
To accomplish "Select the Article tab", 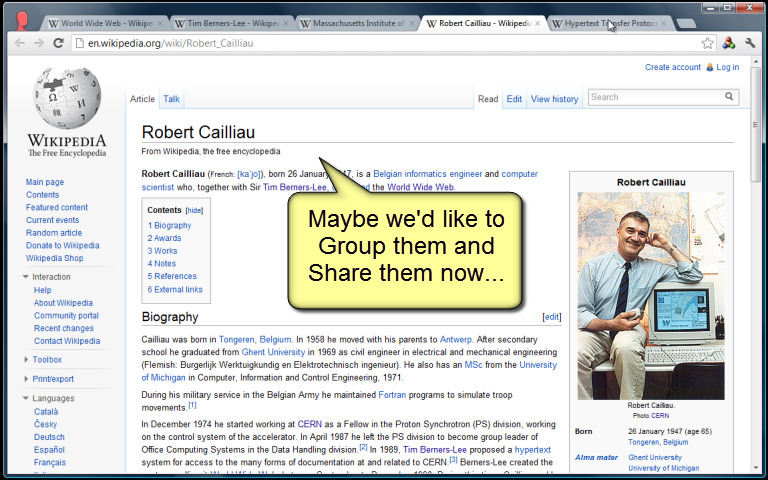I will 142,99.
